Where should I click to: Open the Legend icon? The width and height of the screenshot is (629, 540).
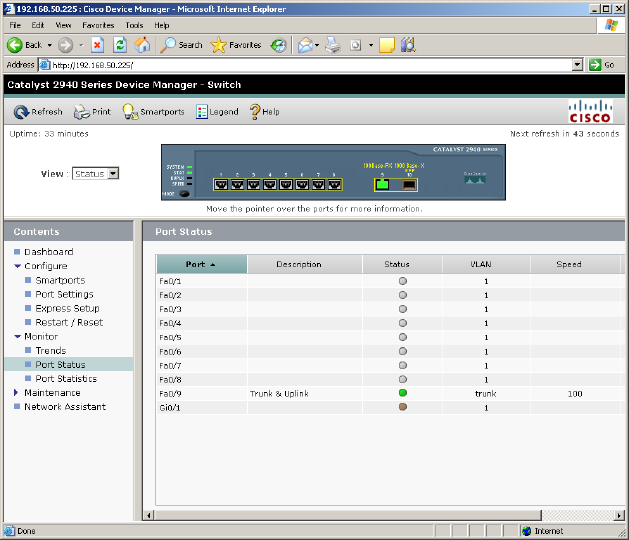(x=201, y=112)
